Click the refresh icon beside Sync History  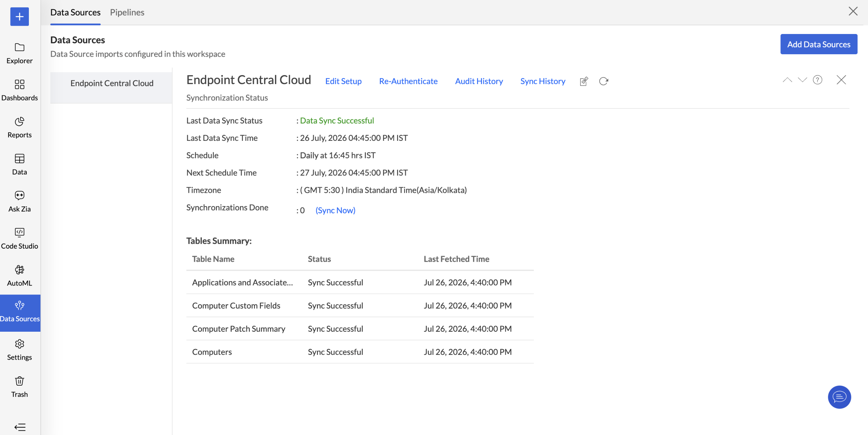(x=603, y=81)
